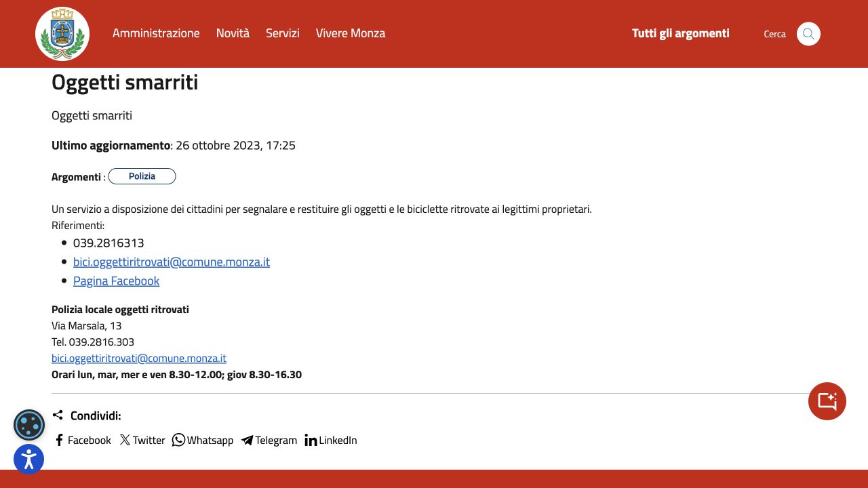The height and width of the screenshot is (488, 868).
Task: Click the Ultimo aggiornamento date line
Action: 174,145
